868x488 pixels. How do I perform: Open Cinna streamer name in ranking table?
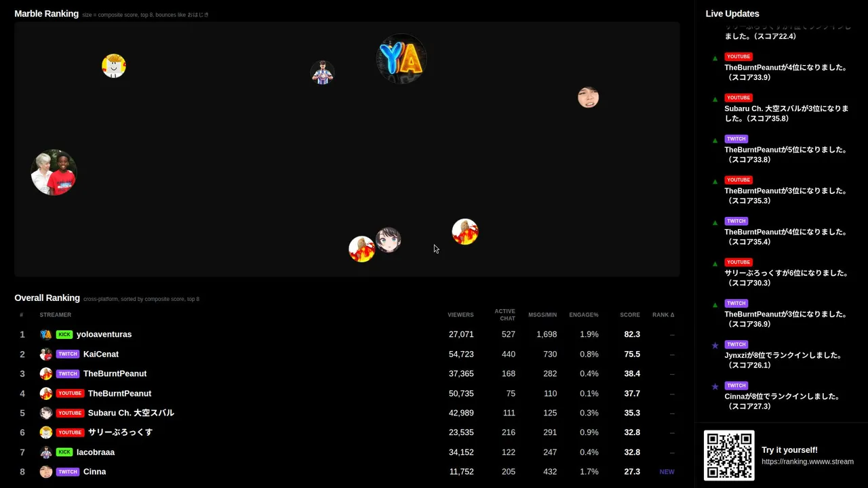95,472
